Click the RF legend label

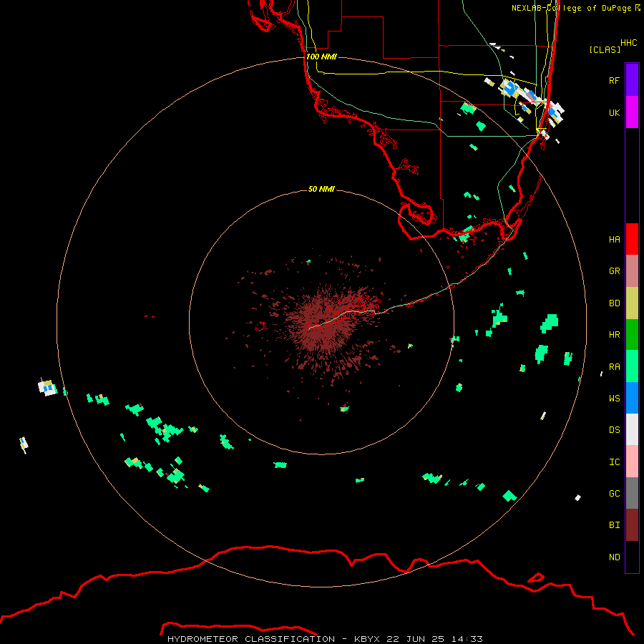click(614, 80)
